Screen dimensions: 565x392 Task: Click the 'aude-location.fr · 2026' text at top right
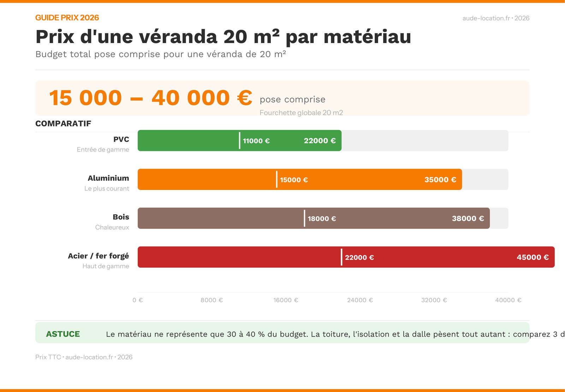[496, 18]
